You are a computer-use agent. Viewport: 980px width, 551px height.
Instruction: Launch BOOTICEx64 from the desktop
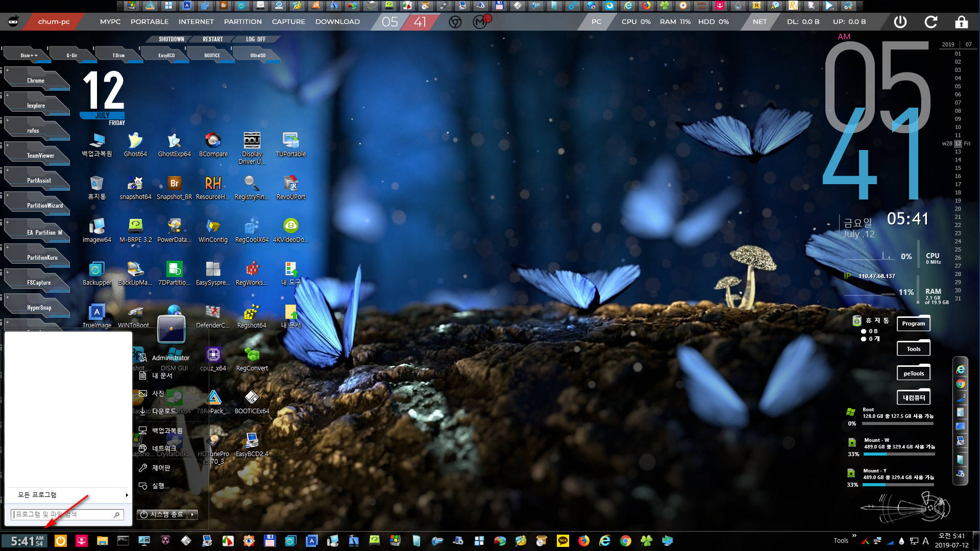[252, 402]
